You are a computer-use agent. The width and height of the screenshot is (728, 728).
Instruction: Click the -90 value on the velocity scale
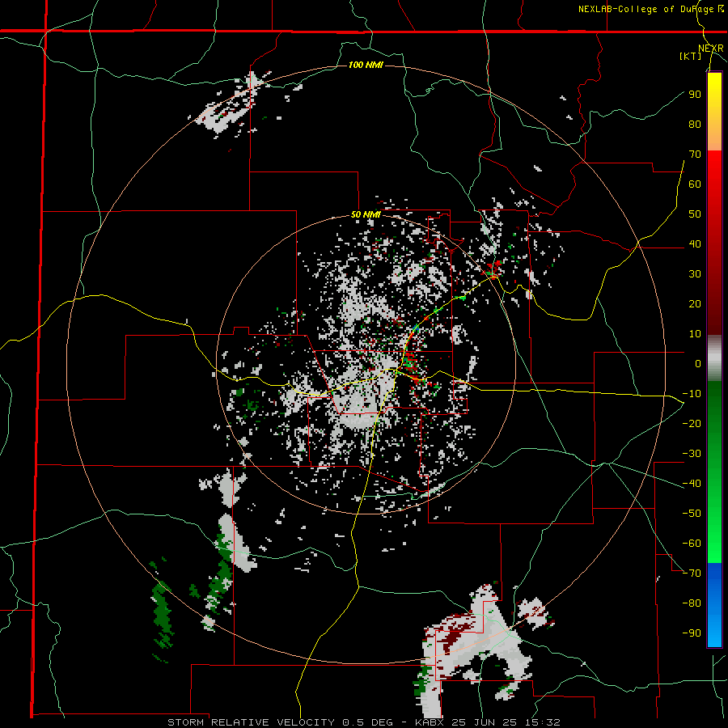[692, 633]
